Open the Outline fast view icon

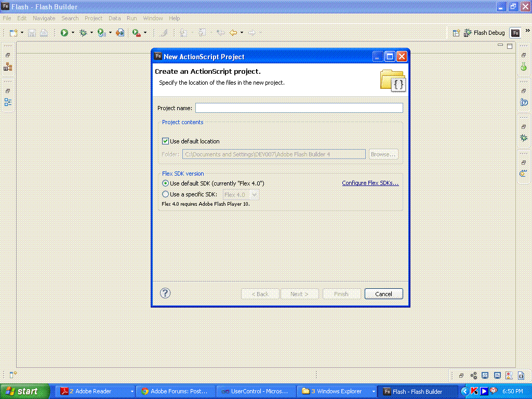click(x=8, y=102)
